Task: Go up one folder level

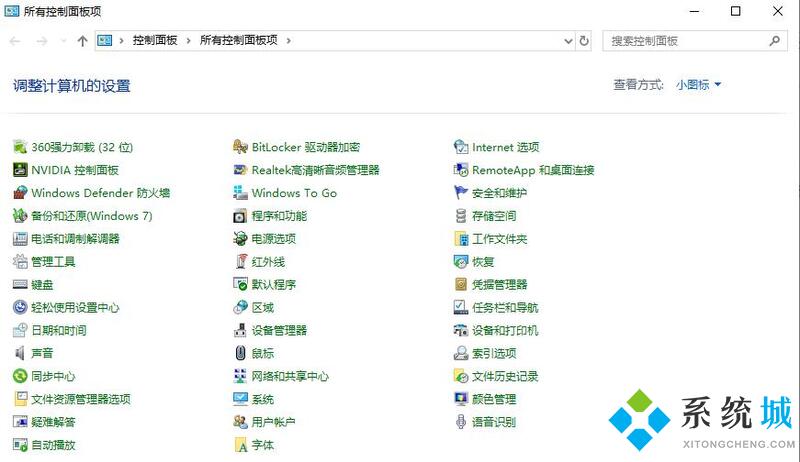Action: (82, 41)
